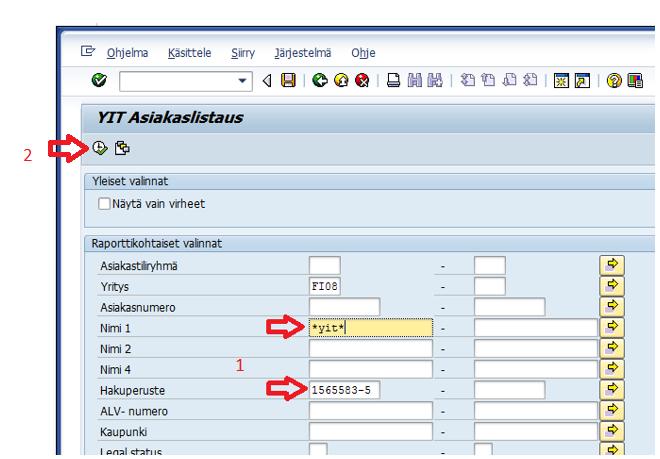Go to Previous Page icon
This screenshot has height=459, width=660.
(488, 80)
